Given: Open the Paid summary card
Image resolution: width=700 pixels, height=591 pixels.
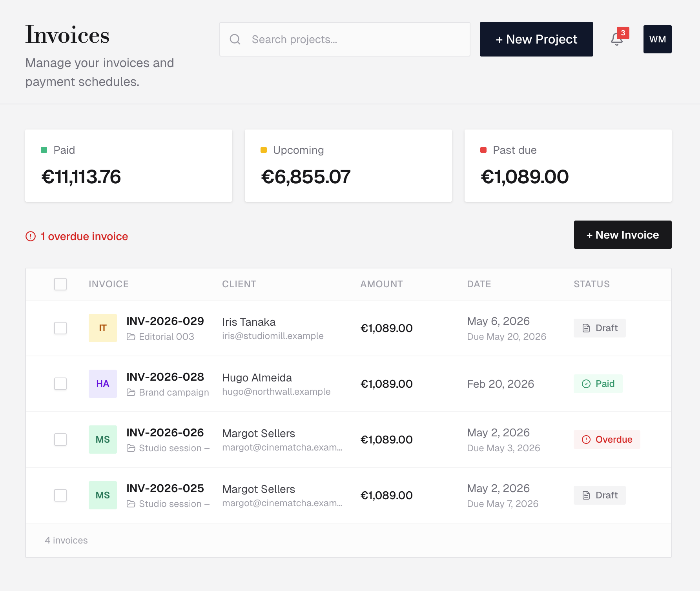Looking at the screenshot, I should click(x=129, y=166).
